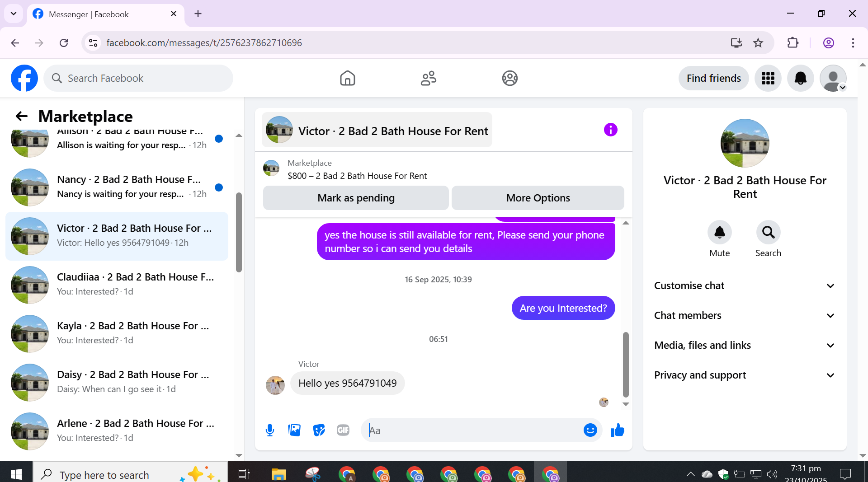Viewport: 868px width, 482px height.
Task: Open a new browser tab
Action: coord(198,14)
